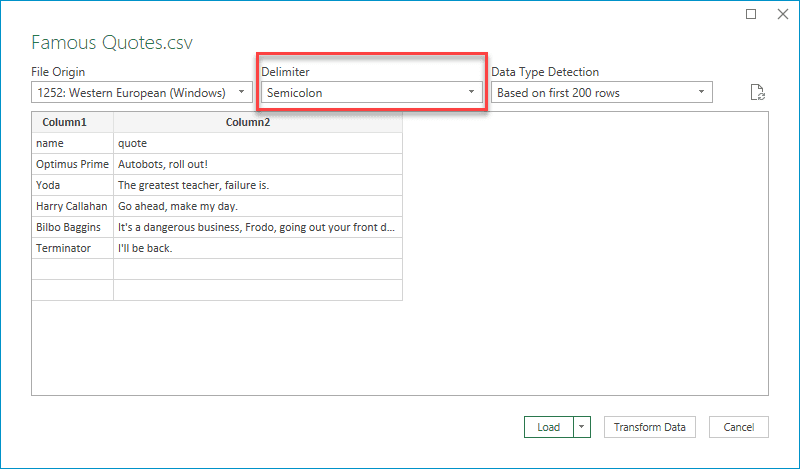Click the 'Go ahead, make my day.' cell
Viewport: 800px width, 469px height.
258,206
